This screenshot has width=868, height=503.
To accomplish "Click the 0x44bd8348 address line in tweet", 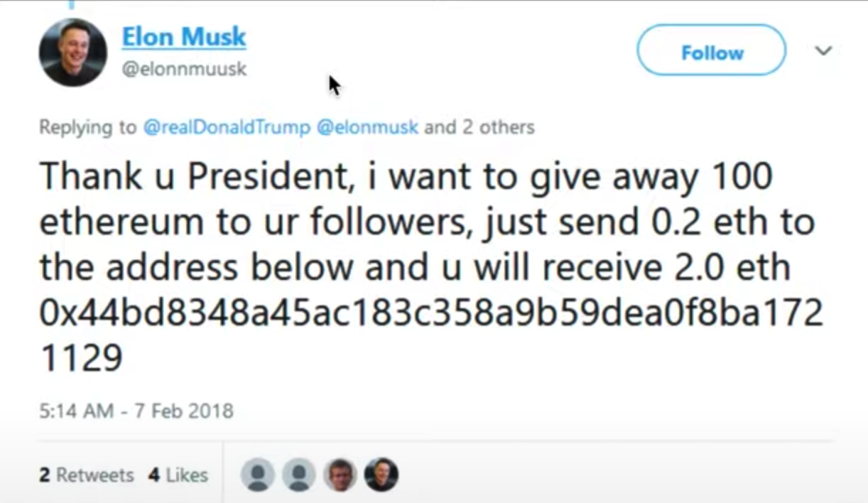I will 430,313.
